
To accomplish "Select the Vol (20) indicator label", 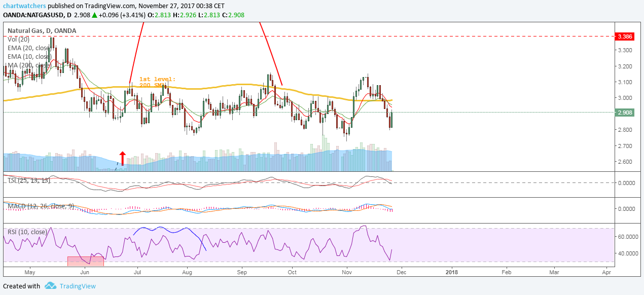I will point(19,39).
